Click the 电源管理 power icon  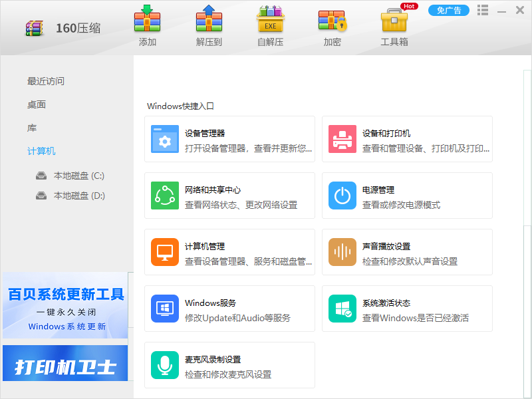[x=342, y=196]
